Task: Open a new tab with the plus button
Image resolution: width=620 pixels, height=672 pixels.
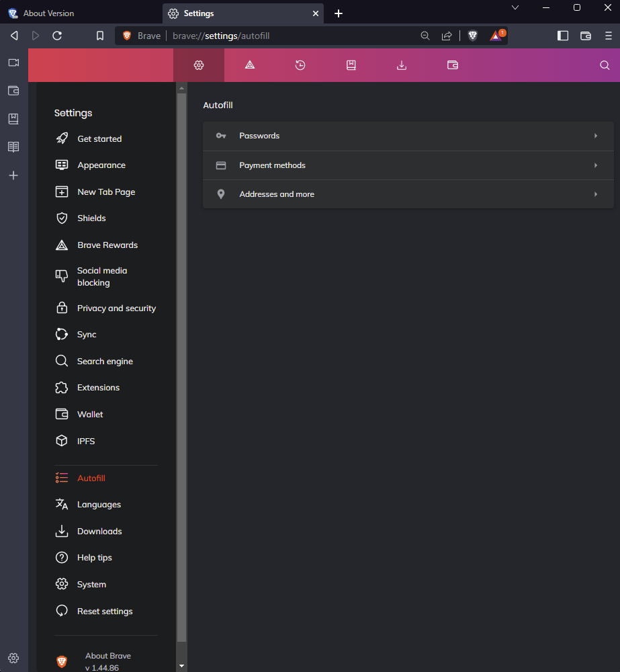Action: click(x=339, y=13)
